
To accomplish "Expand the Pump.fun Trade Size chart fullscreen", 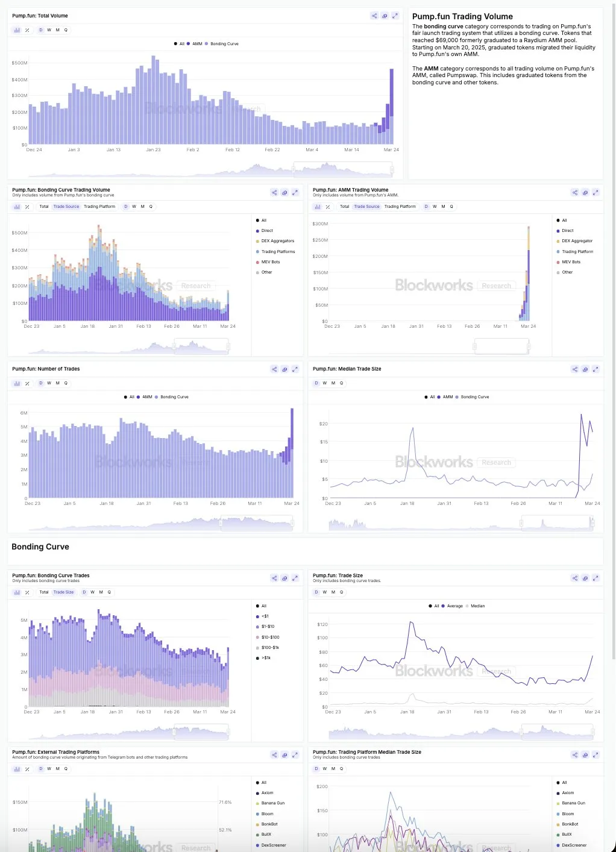I will point(596,578).
